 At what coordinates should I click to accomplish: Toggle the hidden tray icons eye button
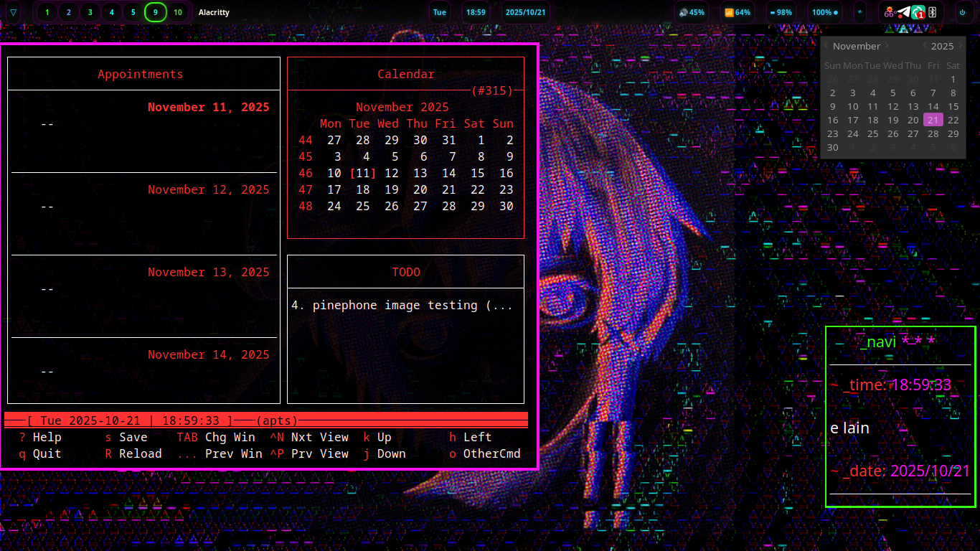[859, 12]
